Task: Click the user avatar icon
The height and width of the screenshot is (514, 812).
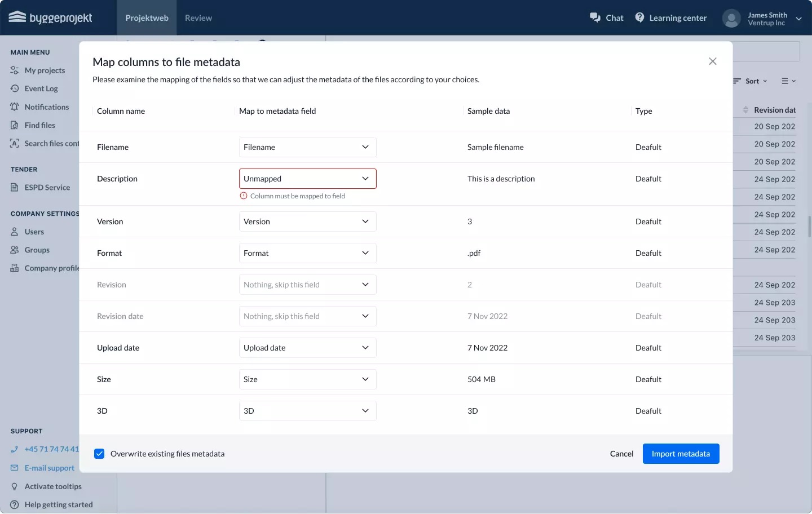Action: (x=731, y=18)
